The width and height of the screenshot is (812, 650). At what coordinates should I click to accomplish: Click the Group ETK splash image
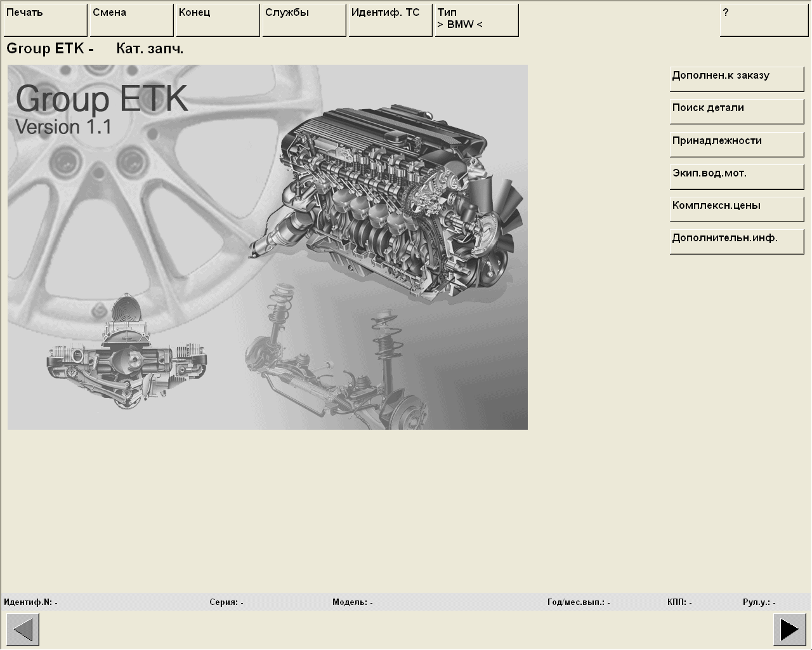[268, 247]
